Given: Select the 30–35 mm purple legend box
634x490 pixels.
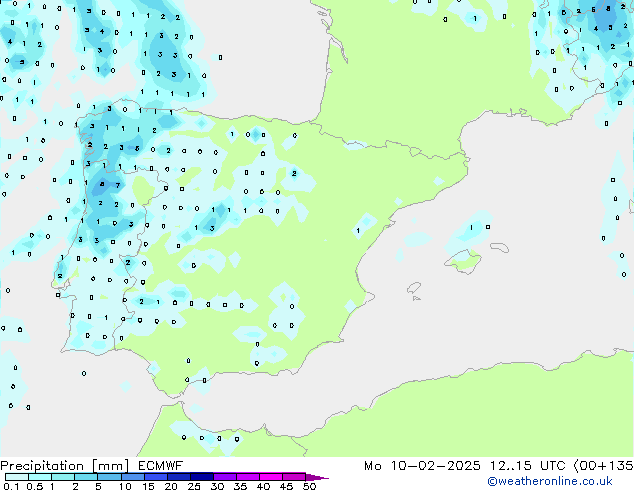Looking at the screenshot, I should coord(224,477).
